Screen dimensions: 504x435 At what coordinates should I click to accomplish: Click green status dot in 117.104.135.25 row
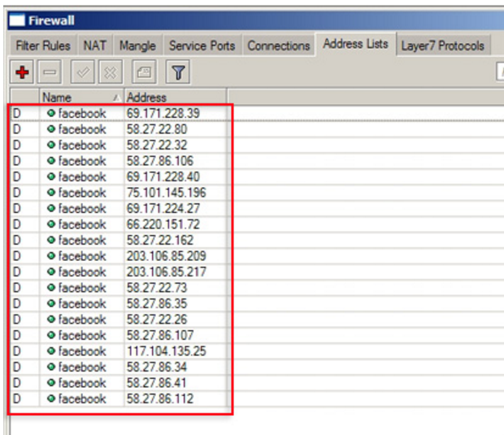[x=50, y=350]
